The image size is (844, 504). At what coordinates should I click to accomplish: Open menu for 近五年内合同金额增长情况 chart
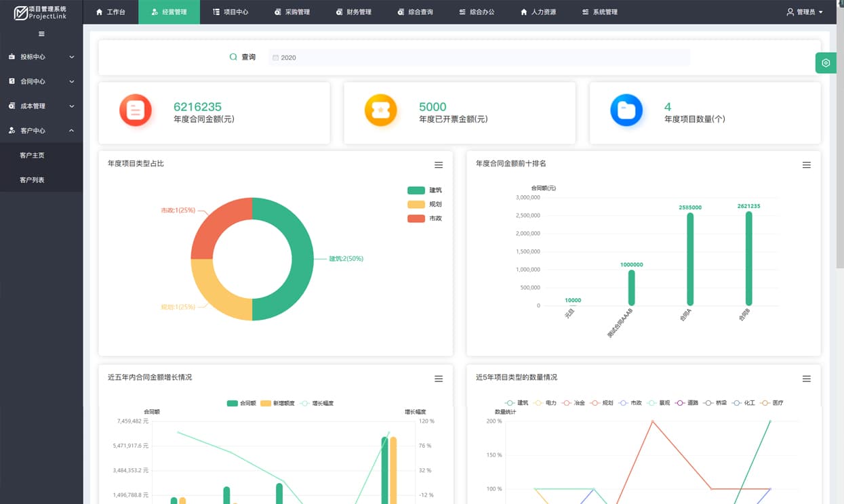pos(439,379)
